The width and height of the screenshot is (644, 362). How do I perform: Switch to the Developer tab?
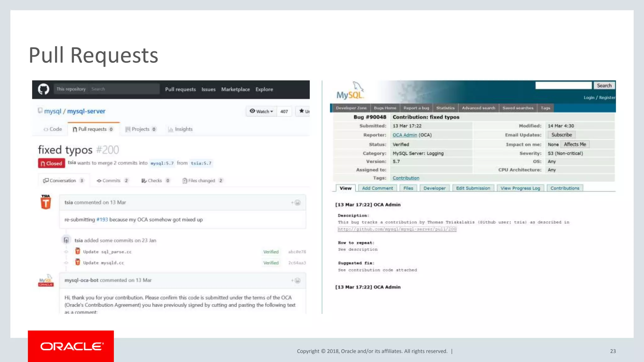[435, 188]
